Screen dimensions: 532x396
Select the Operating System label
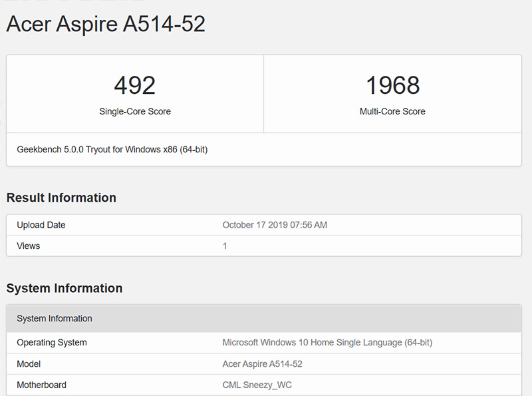[52, 342]
